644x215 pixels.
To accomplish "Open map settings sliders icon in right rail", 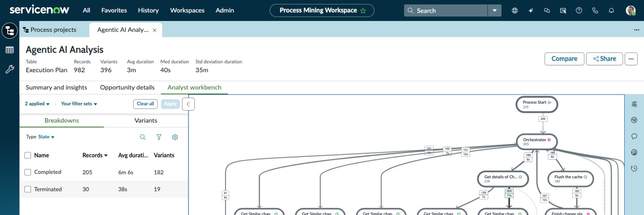I will (x=634, y=104).
